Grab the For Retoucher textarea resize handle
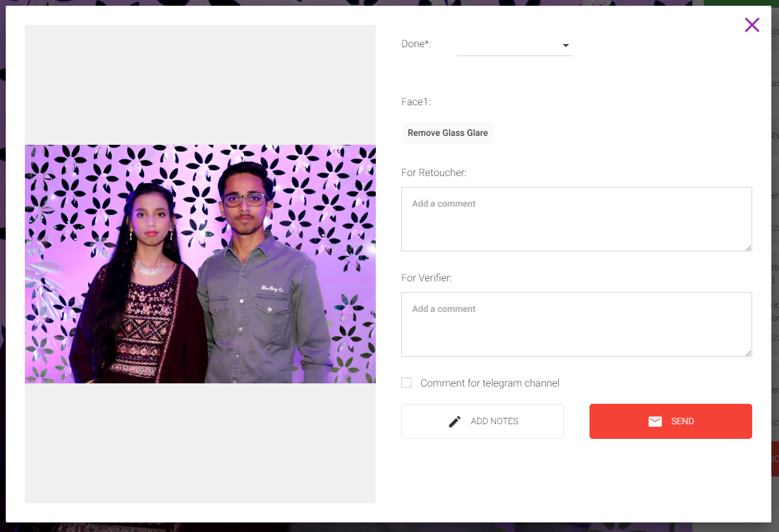 click(x=748, y=248)
